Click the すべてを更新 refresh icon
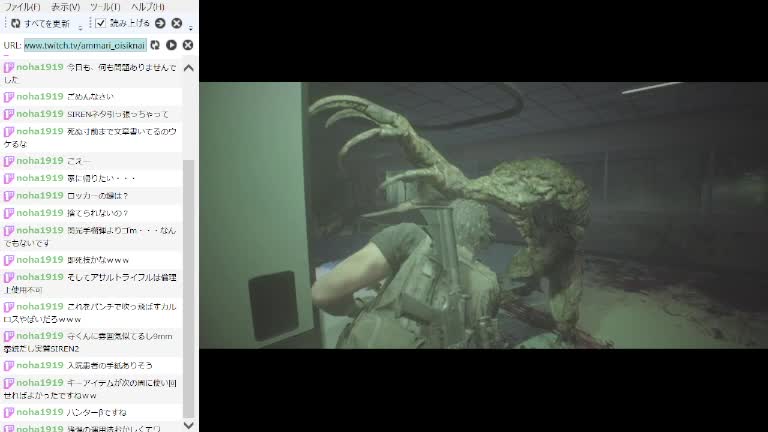 pos(16,24)
